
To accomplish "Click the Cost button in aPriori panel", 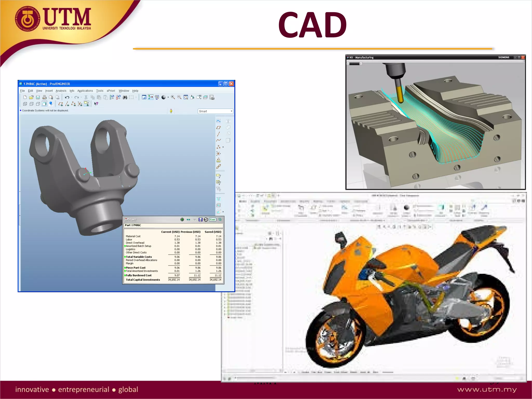I will pyautogui.click(x=212, y=220).
